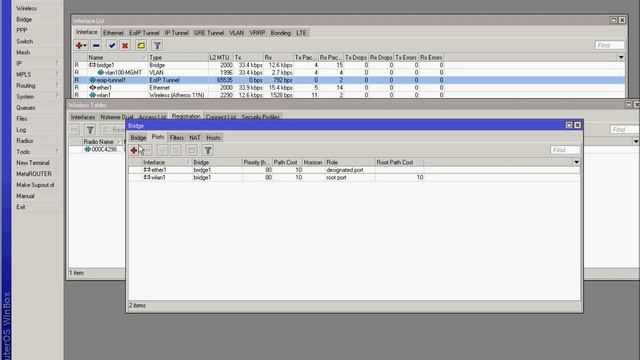This screenshot has width=640, height=360.
Task: Expand the MPLS submenu in sidebar
Action: 57,74
